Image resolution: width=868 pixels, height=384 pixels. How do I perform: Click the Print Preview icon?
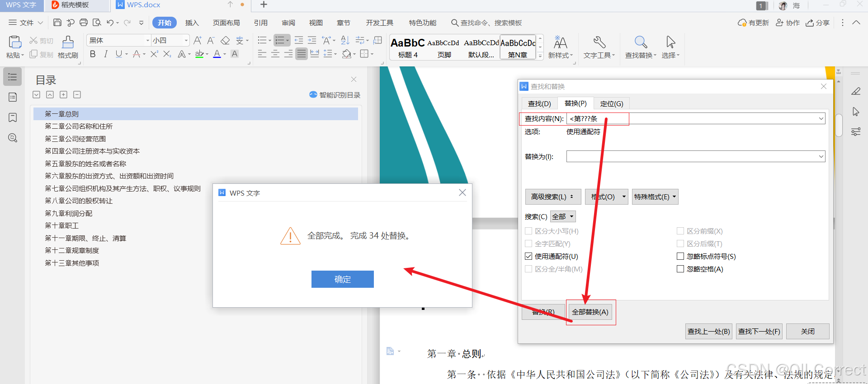[97, 23]
